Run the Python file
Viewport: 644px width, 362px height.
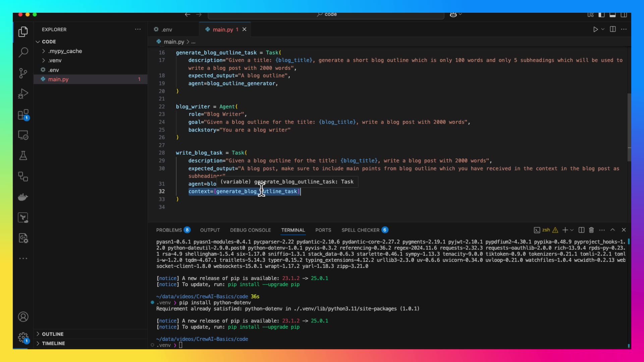coord(595,29)
